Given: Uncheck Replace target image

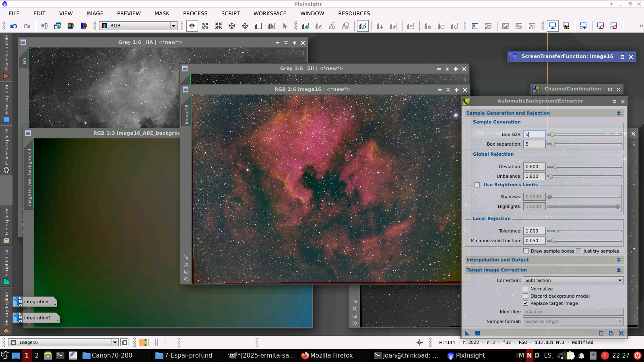Looking at the screenshot, I should point(526,303).
